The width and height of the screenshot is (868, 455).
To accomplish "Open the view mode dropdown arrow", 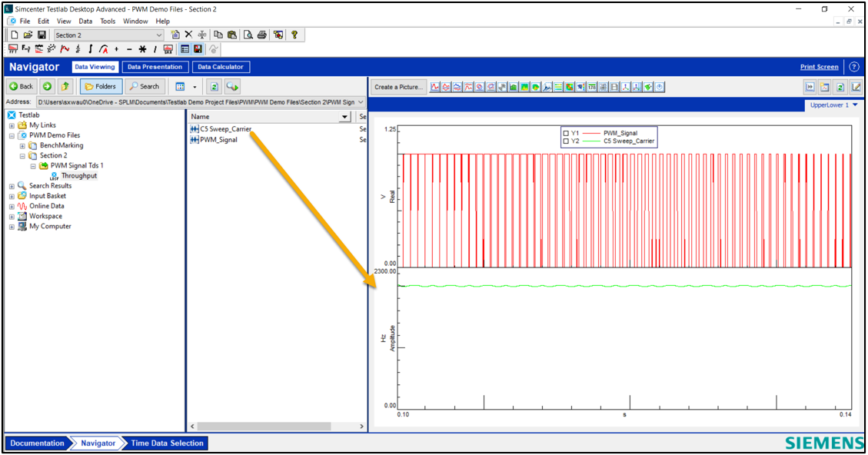I will [x=195, y=87].
